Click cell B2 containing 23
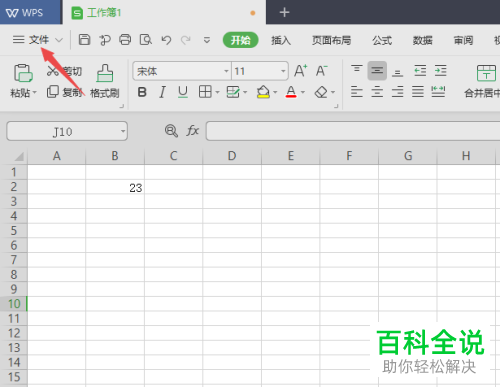This screenshot has height=387, width=500. [115, 187]
